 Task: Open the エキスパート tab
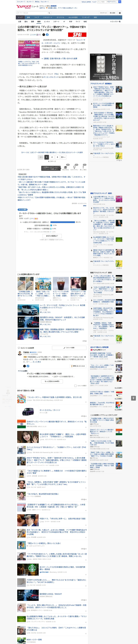point(48,17)
